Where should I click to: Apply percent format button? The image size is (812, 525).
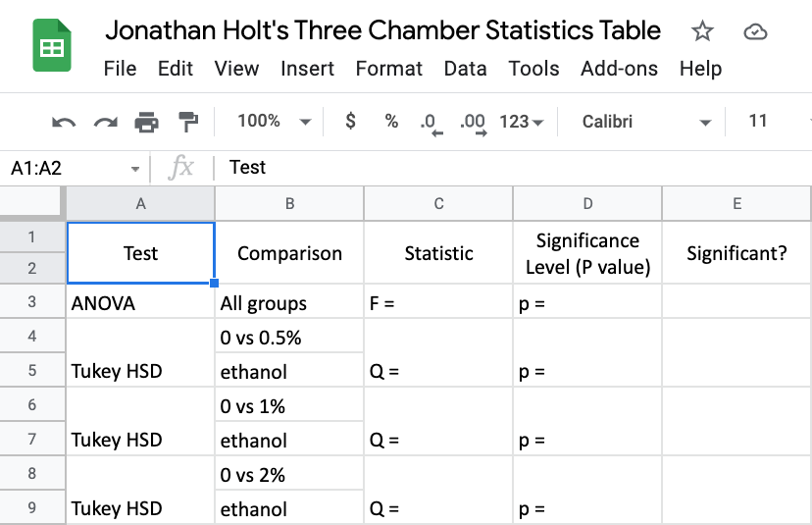pos(391,122)
